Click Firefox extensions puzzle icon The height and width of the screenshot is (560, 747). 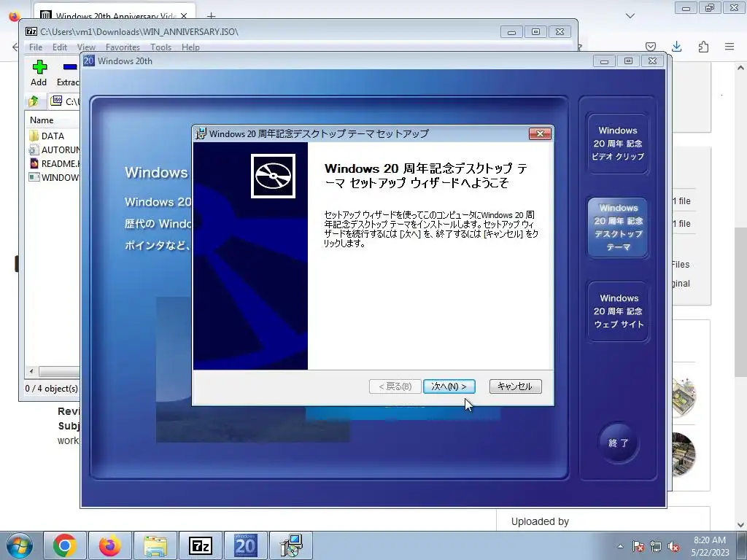(703, 46)
